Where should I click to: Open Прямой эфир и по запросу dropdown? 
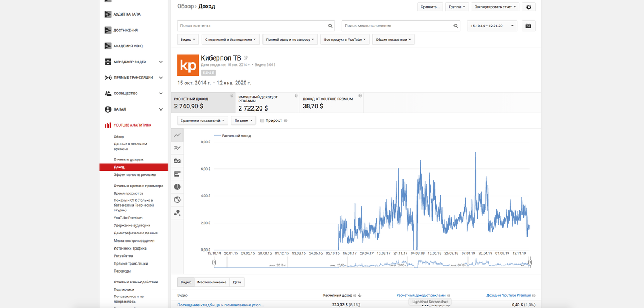pos(290,40)
